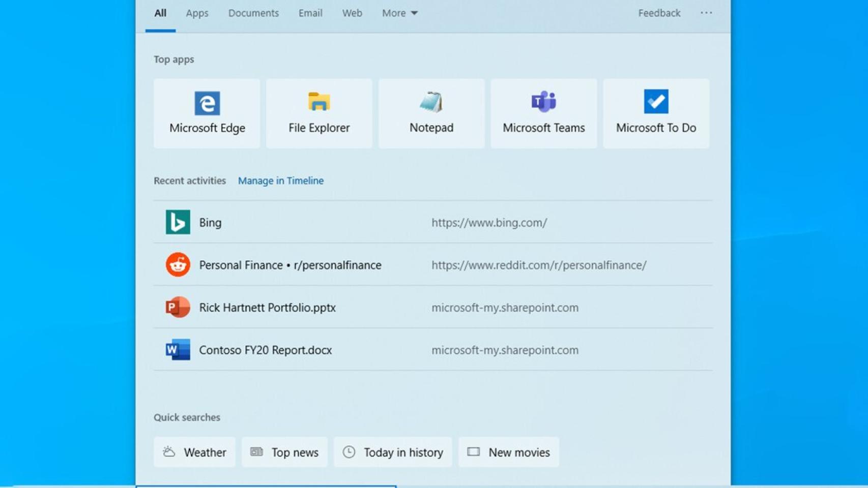
Task: Open Rick Hartnett Portfolio.pptx file name
Action: tap(267, 308)
